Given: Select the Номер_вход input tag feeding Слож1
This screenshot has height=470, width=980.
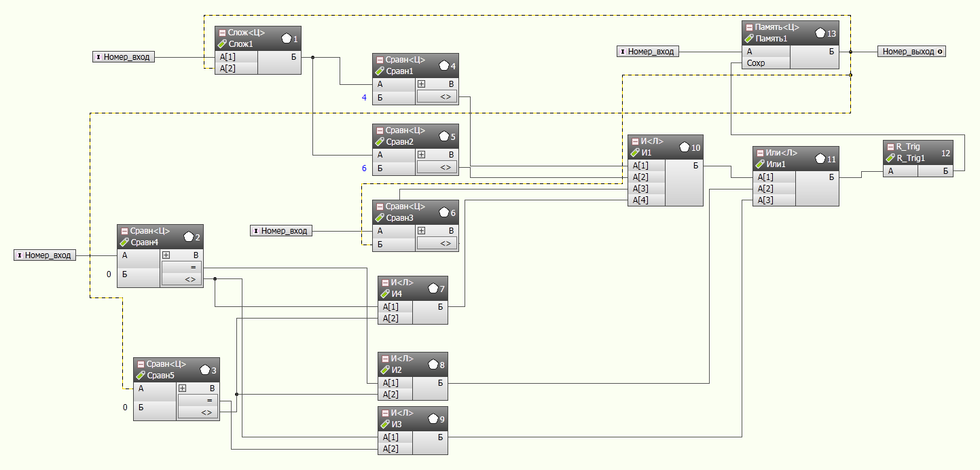Looking at the screenshot, I should (124, 57).
